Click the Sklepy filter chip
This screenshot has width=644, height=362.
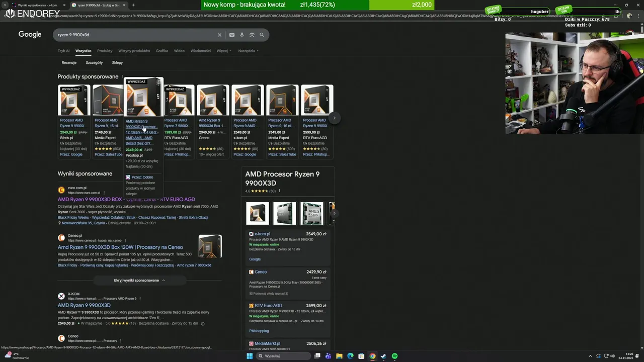click(117, 63)
